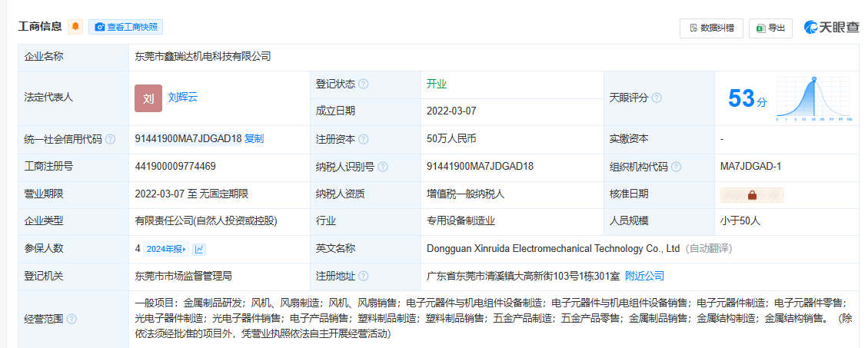Click the 成立日期 value 2022-03-07
Viewport: 868px width, 348px height.
coord(451,111)
